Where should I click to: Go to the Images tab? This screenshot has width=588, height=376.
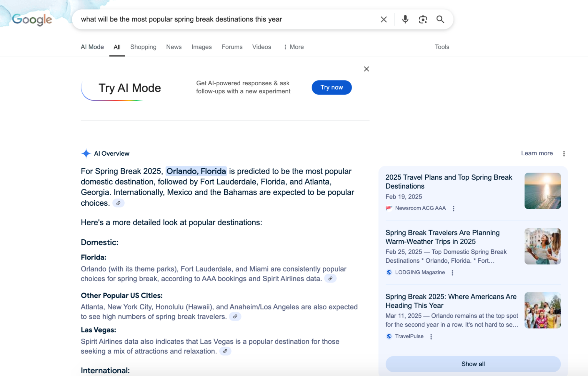201,47
